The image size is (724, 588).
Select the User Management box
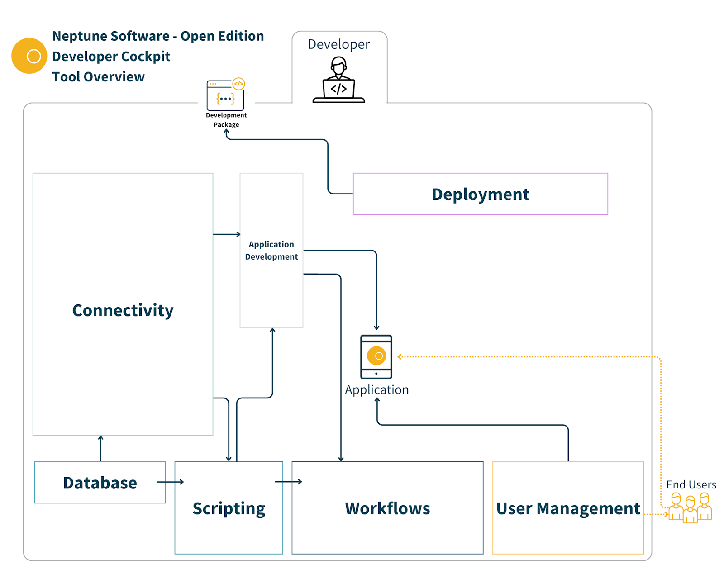click(x=568, y=508)
